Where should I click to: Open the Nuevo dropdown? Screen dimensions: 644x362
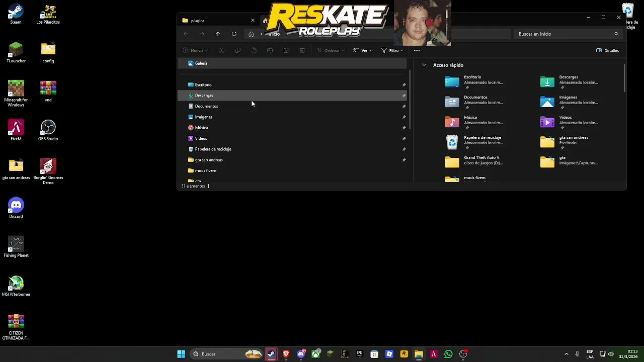pos(195,50)
